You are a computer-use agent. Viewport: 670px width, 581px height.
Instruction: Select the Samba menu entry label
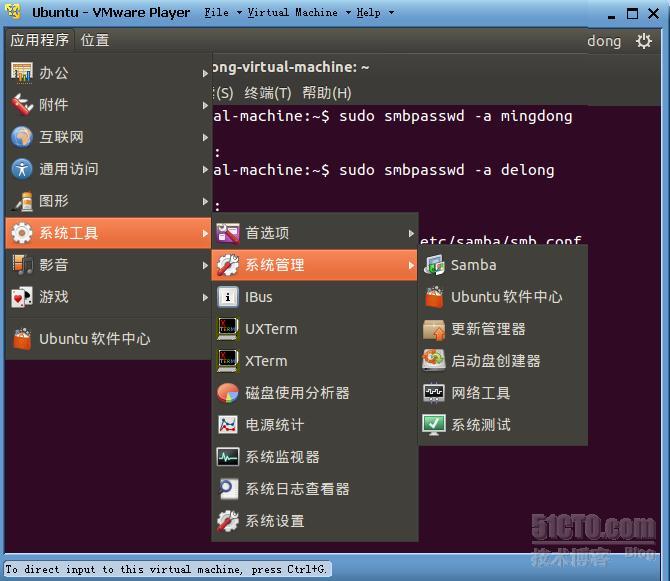[473, 265]
